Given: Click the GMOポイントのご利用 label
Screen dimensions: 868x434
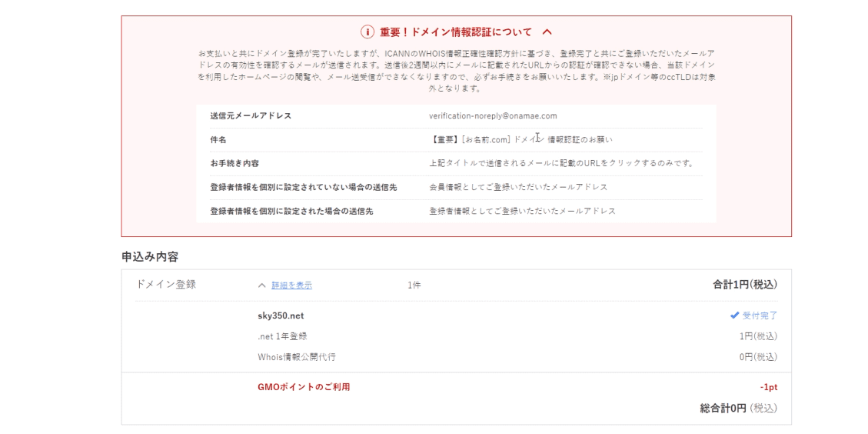Looking at the screenshot, I should [x=304, y=387].
